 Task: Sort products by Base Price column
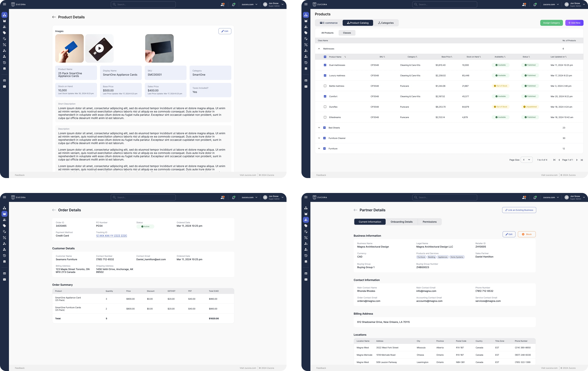tap(447, 57)
